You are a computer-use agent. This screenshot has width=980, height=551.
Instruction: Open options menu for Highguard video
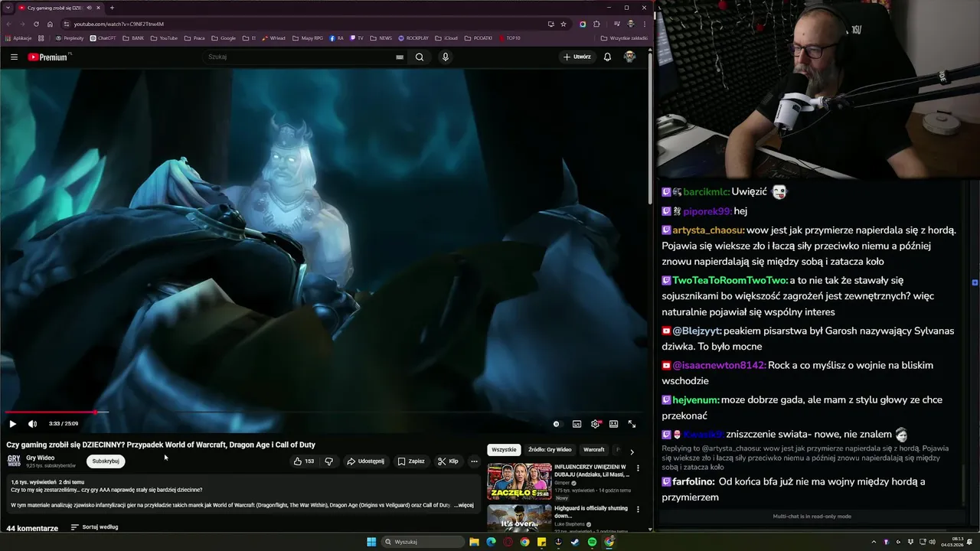[x=639, y=509]
